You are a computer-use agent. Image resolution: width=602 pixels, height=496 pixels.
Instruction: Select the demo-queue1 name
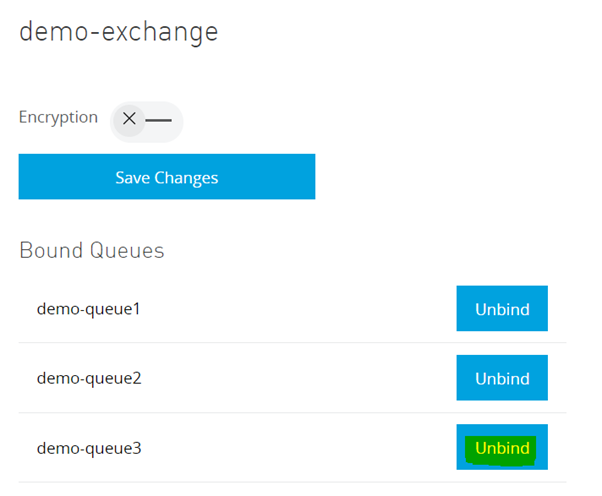(x=89, y=309)
